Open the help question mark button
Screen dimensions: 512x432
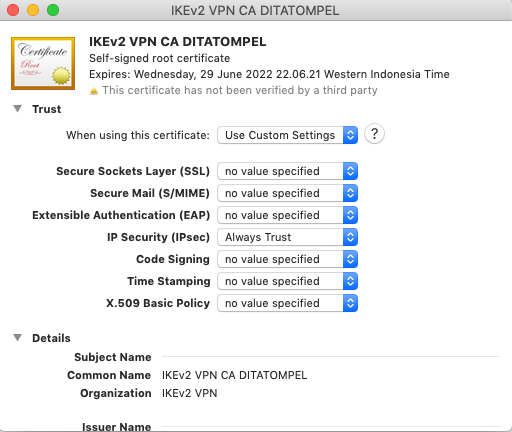374,134
